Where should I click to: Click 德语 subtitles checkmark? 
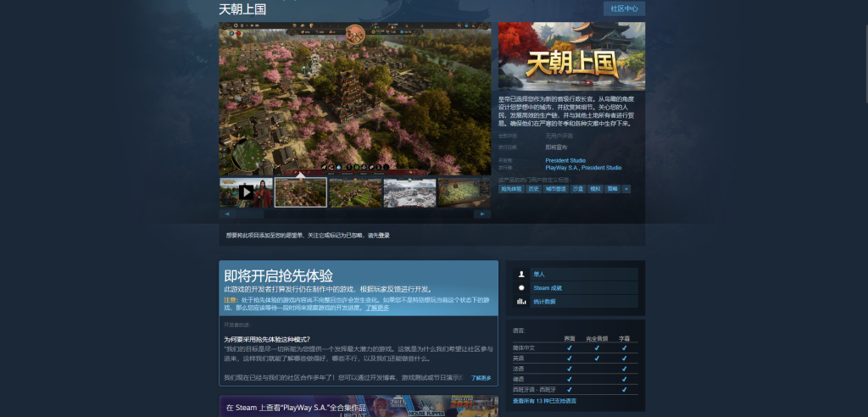(x=624, y=380)
